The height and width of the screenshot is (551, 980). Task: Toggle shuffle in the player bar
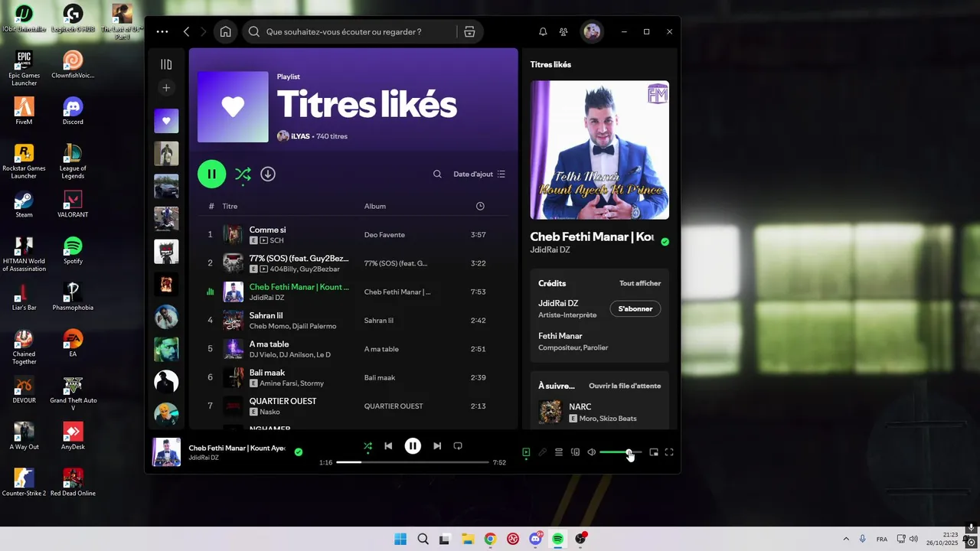367,446
